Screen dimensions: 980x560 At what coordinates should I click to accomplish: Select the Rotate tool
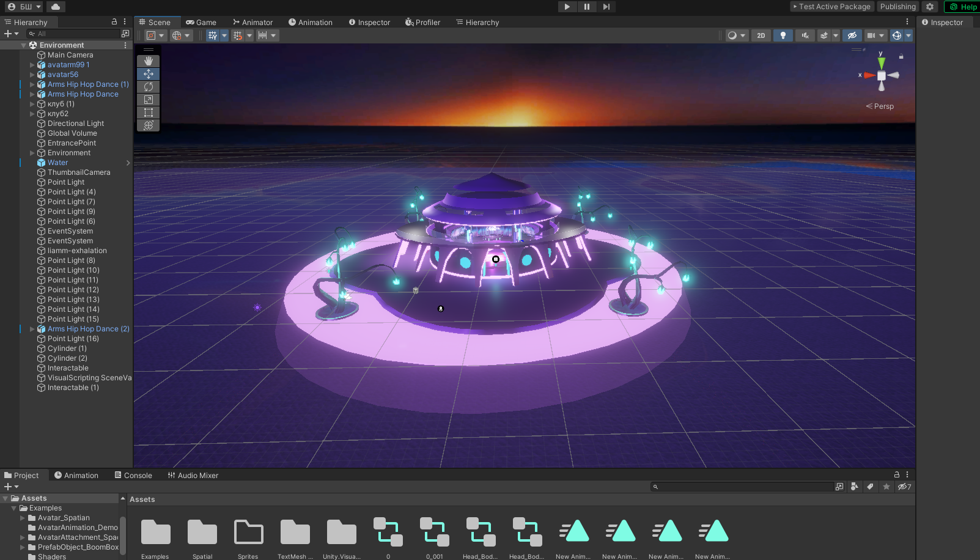148,87
